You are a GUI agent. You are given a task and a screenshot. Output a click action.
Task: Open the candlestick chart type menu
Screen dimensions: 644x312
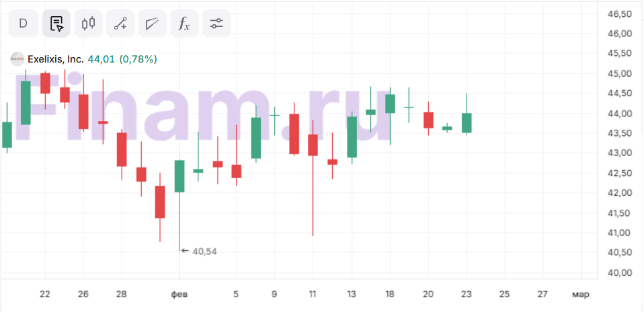click(x=88, y=24)
